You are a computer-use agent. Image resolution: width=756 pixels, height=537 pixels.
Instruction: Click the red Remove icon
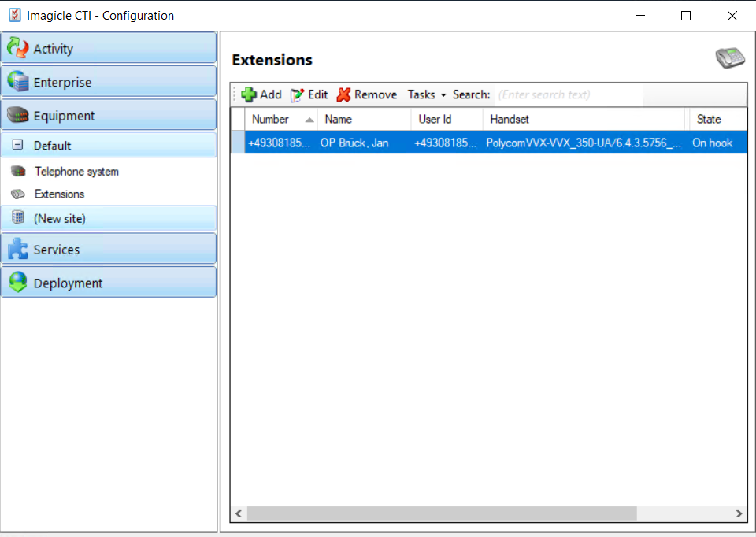[343, 94]
